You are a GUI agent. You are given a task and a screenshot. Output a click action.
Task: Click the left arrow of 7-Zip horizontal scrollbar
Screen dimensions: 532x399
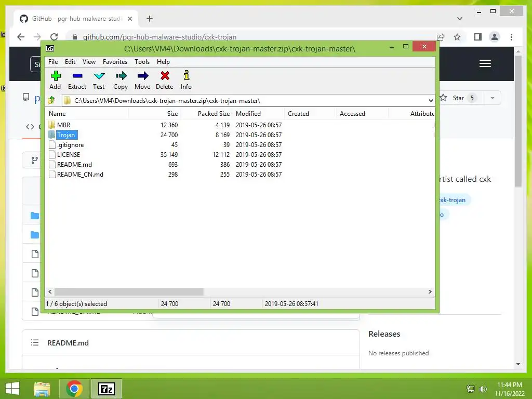click(50, 292)
